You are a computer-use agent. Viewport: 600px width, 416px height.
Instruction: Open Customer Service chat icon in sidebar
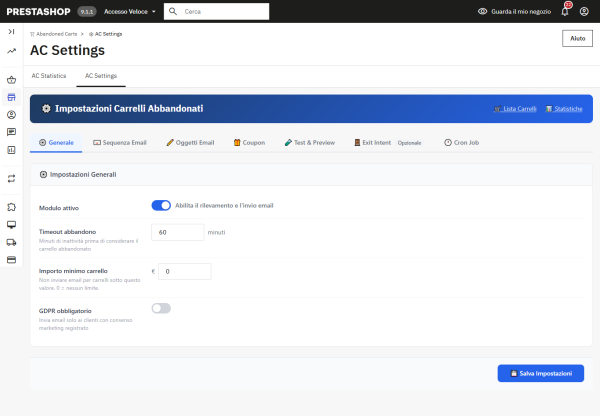[x=11, y=132]
